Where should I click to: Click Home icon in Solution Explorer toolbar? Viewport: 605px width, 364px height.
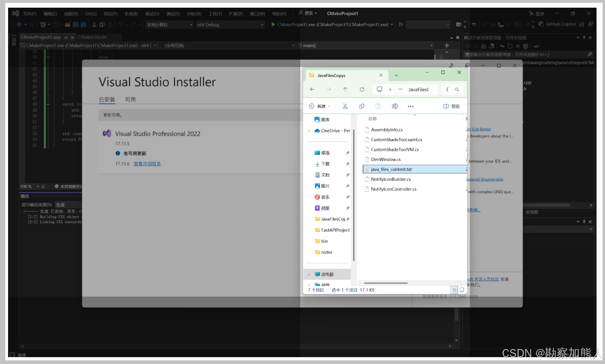484,46
